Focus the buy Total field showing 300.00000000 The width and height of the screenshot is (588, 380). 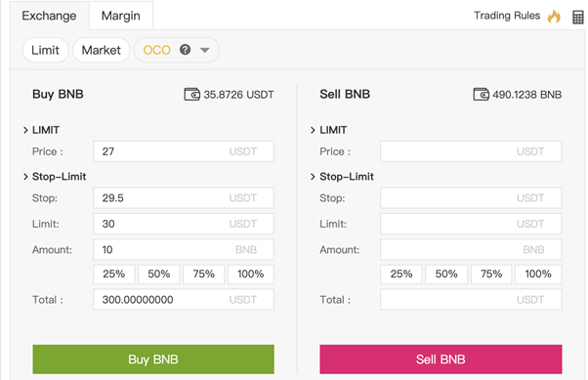pyautogui.click(x=184, y=299)
